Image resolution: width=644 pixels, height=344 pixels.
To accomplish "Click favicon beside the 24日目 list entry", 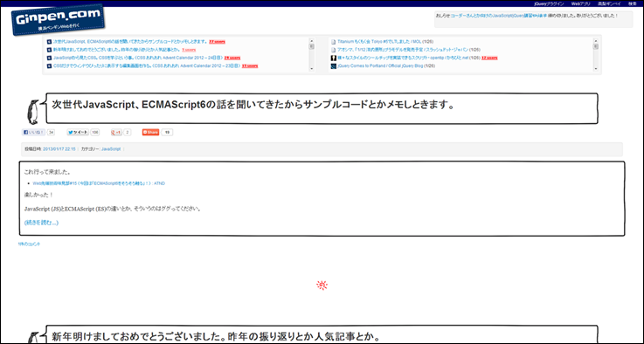I will 49,58.
